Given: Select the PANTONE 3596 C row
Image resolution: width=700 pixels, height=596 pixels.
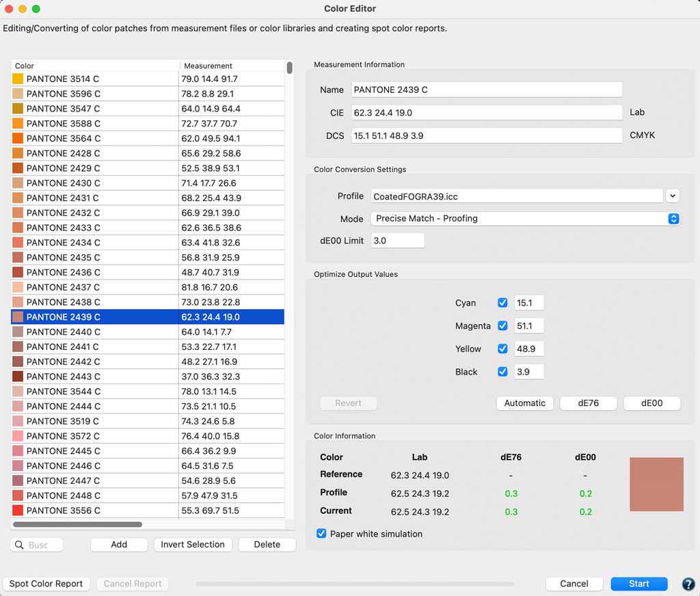Looking at the screenshot, I should (x=148, y=94).
